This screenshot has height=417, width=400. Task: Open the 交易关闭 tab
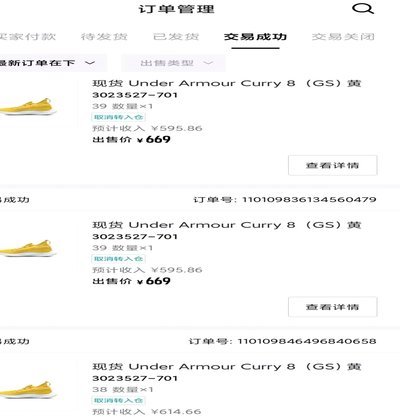(x=343, y=36)
